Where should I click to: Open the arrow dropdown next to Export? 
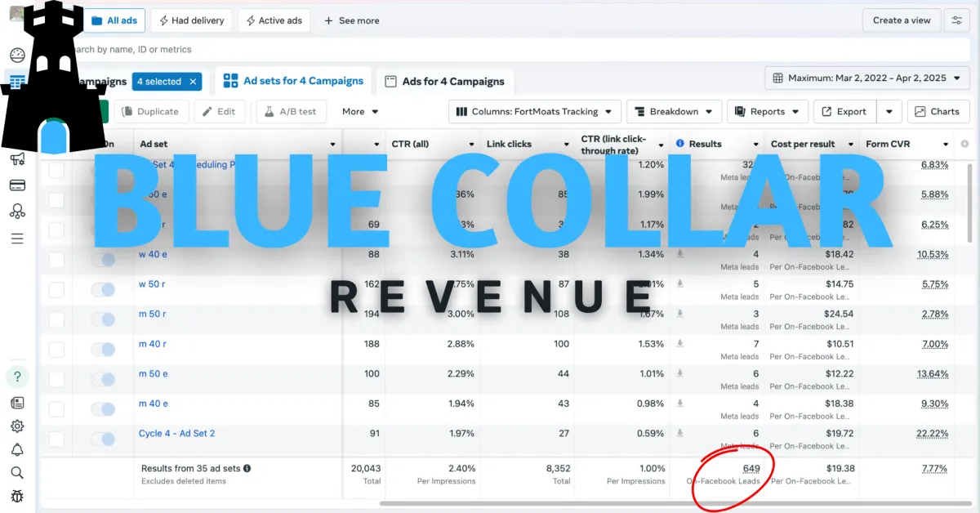tap(889, 112)
